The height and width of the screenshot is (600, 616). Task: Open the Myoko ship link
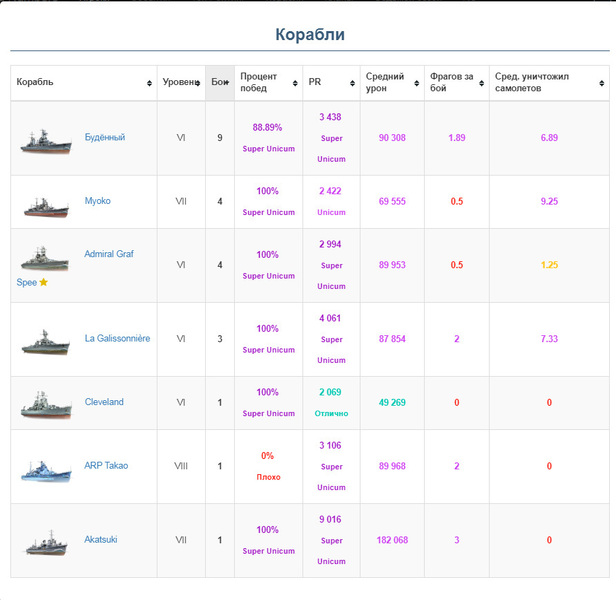point(97,201)
